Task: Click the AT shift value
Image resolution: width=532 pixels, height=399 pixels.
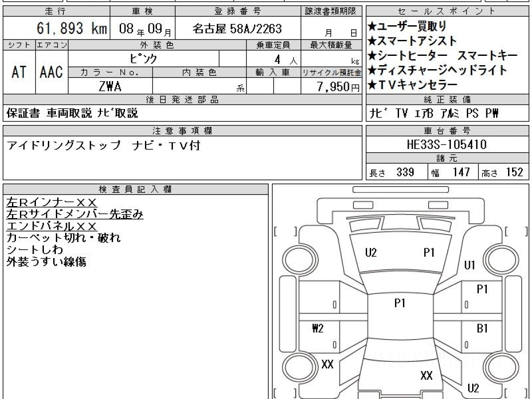Action: click(19, 72)
